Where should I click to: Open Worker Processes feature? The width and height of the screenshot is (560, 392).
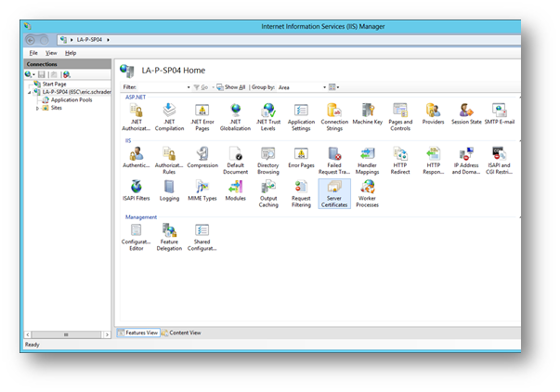click(x=368, y=193)
